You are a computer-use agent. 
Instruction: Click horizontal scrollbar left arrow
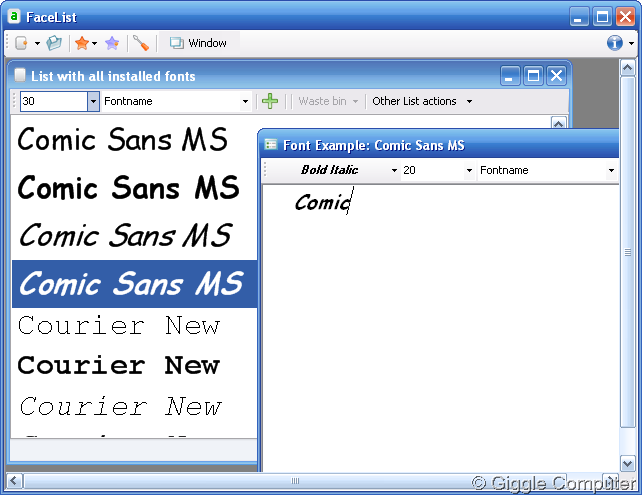[x=14, y=480]
